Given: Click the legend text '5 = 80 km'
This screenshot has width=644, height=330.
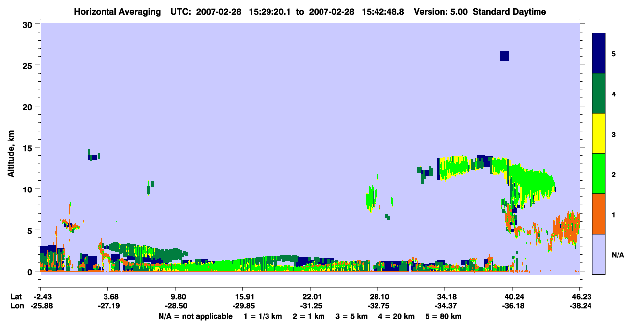Looking at the screenshot, I should 444,316.
